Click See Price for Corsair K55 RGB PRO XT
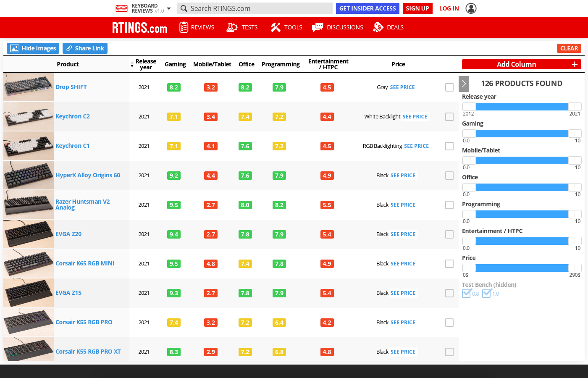The image size is (588, 378). (403, 352)
